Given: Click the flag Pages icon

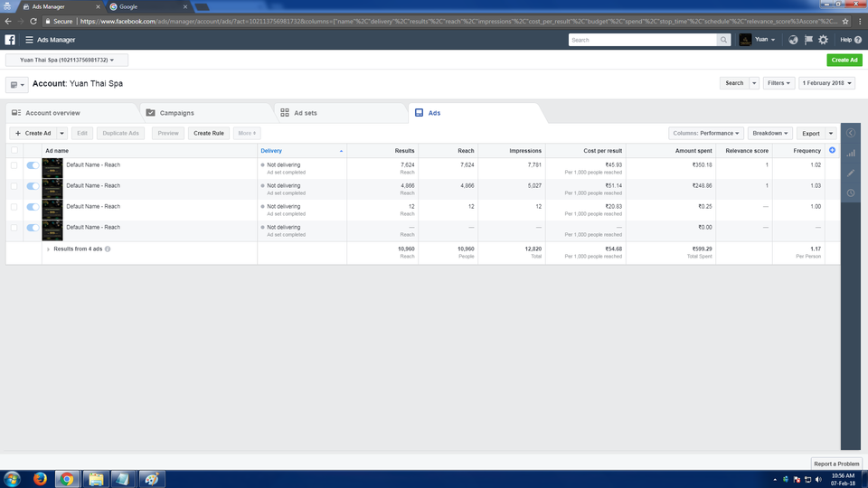Looking at the screenshot, I should [x=808, y=40].
